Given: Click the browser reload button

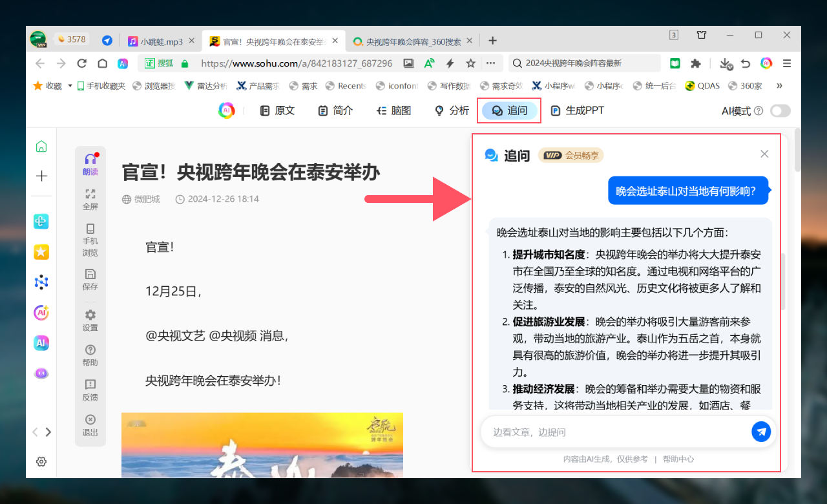Looking at the screenshot, I should (81, 63).
